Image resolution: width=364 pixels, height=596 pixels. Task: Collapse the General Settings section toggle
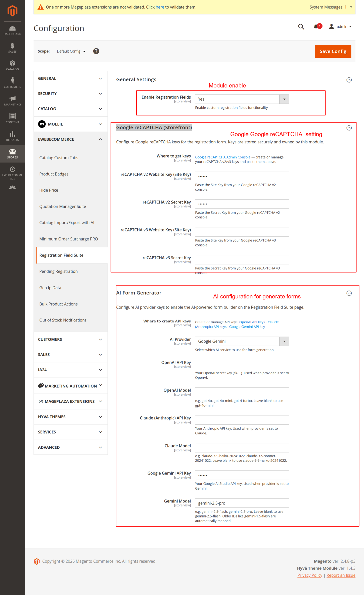pyautogui.click(x=349, y=80)
